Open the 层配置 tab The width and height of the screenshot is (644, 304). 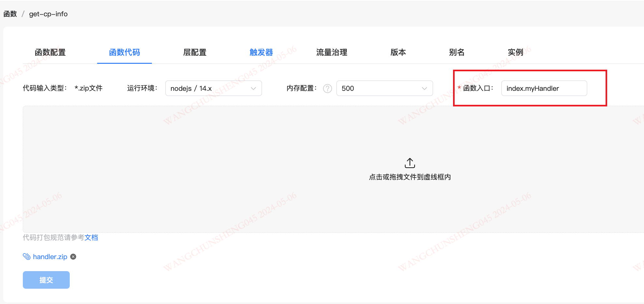(195, 52)
